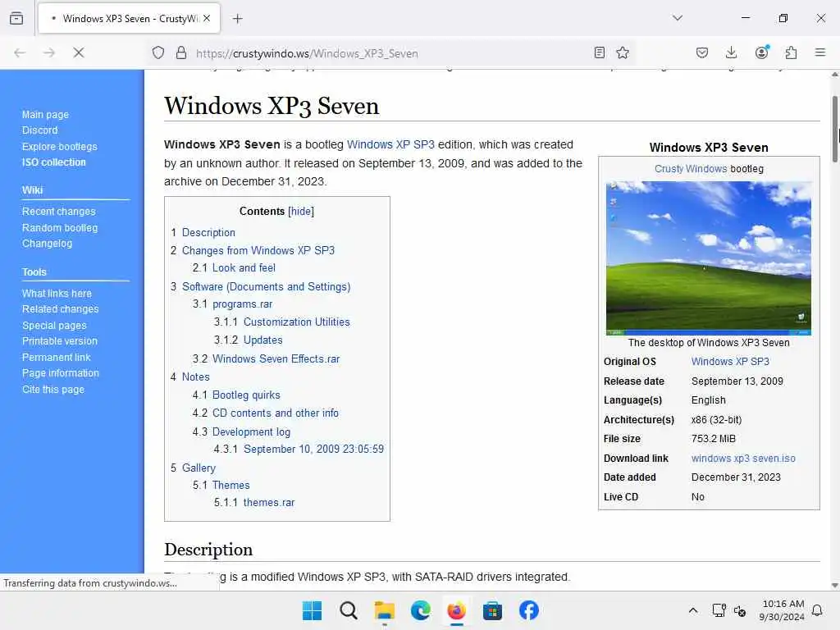Open taskbar Search magnifier
The width and height of the screenshot is (840, 630).
pyautogui.click(x=348, y=610)
